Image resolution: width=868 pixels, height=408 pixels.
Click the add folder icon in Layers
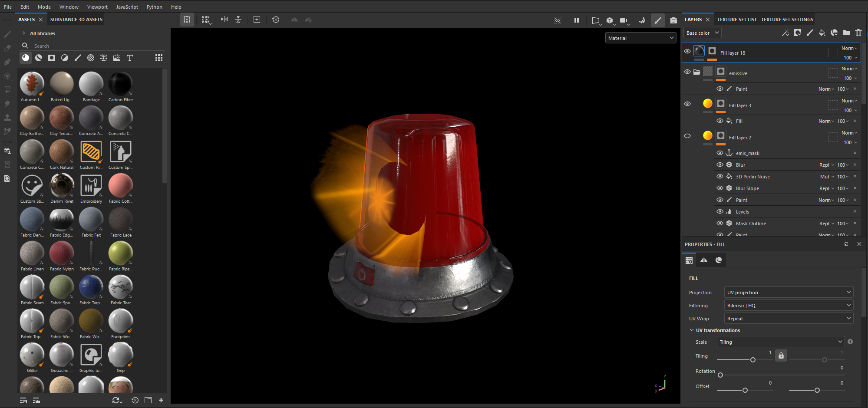pyautogui.click(x=846, y=33)
